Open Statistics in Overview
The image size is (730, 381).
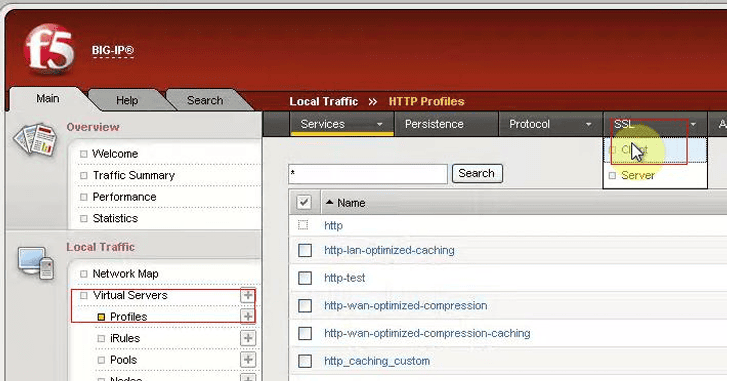115,218
